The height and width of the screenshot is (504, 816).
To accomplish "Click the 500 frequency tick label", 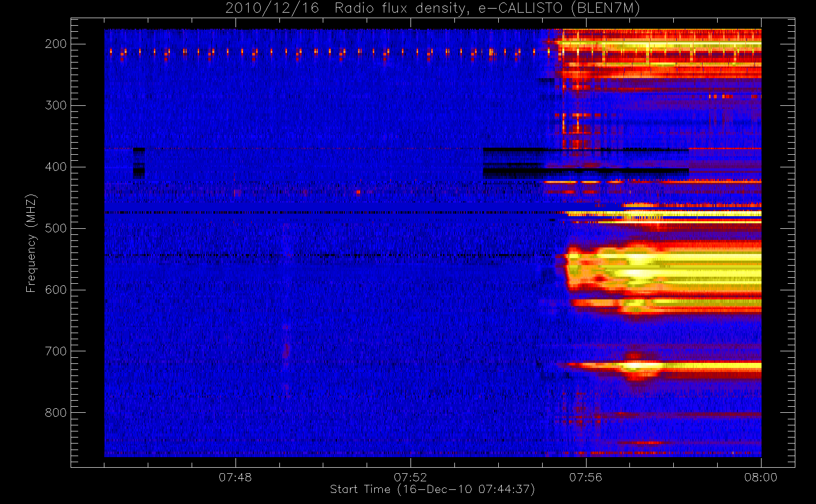I will [x=56, y=228].
